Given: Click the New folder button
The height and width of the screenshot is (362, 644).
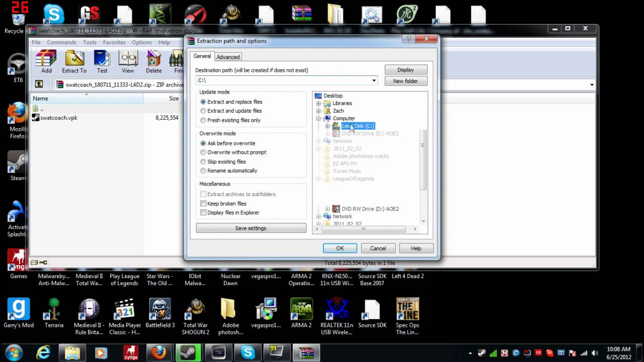Looking at the screenshot, I should point(406,81).
